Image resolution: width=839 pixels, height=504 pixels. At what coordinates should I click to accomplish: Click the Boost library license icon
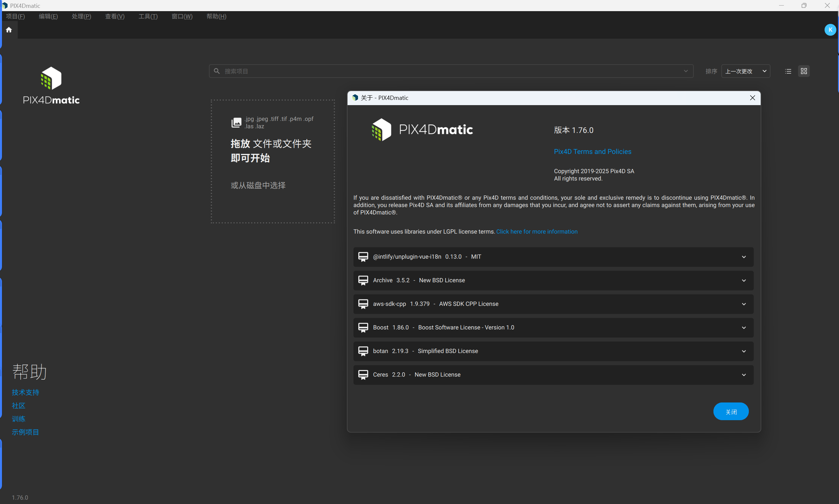pyautogui.click(x=363, y=328)
